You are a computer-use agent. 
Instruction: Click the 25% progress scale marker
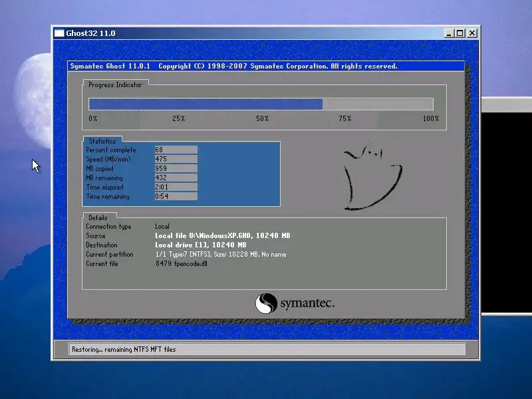tap(178, 118)
